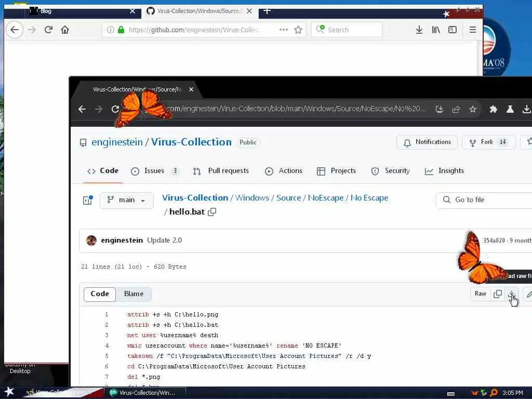Click the Firefox Search input field
Screen dimensions: 532x399
tap(347, 30)
